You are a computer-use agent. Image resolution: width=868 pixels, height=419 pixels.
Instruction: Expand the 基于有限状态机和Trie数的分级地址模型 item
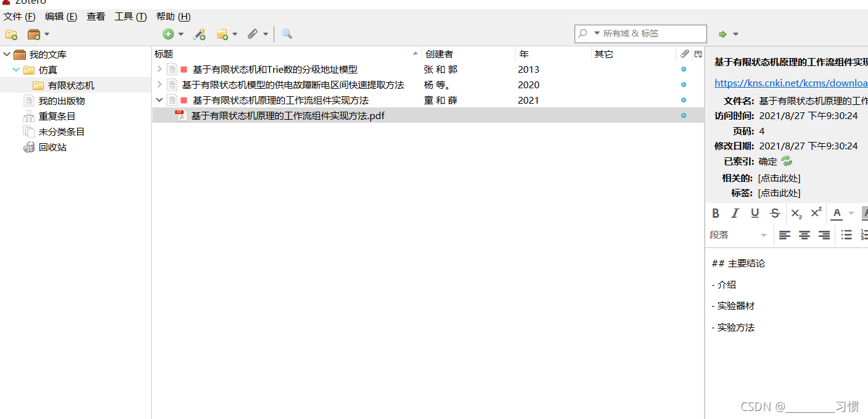pos(160,69)
